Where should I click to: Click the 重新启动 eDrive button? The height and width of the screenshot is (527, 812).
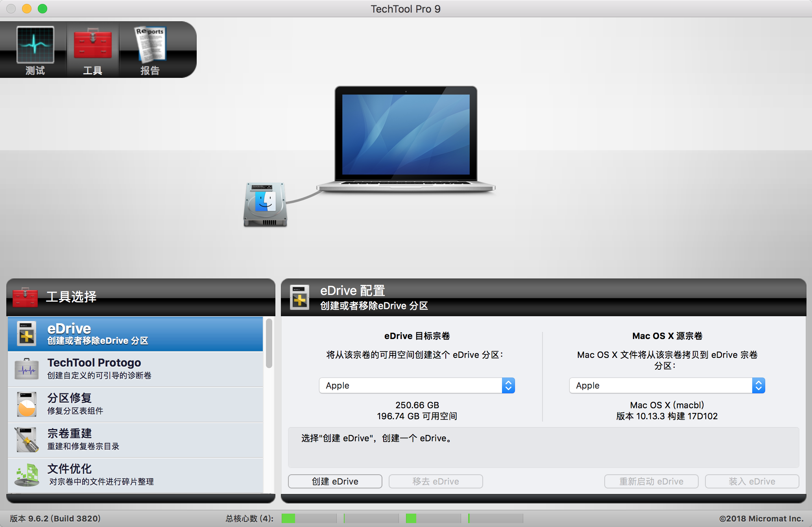(x=651, y=481)
